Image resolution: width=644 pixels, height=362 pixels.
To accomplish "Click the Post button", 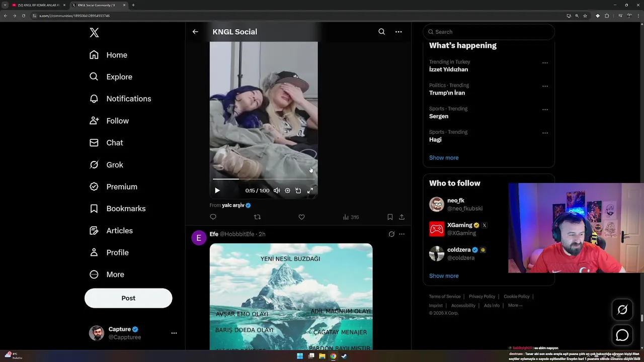I will point(128,298).
